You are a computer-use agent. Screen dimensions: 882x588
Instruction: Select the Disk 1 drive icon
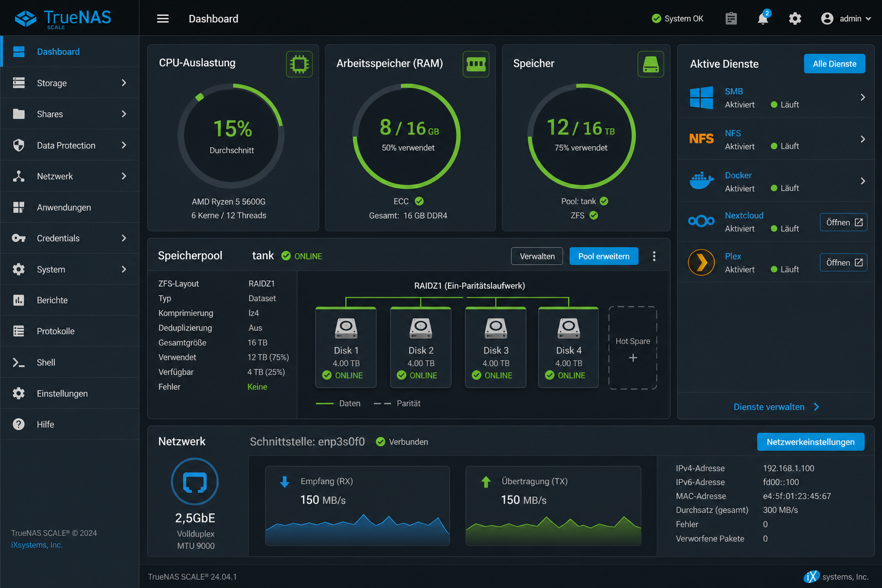(x=346, y=328)
